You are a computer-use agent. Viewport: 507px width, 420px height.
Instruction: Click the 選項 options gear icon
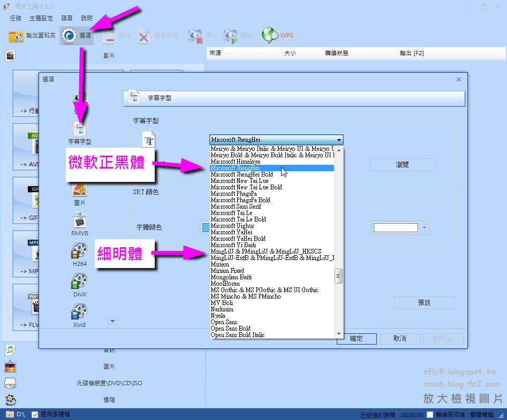pos(69,35)
